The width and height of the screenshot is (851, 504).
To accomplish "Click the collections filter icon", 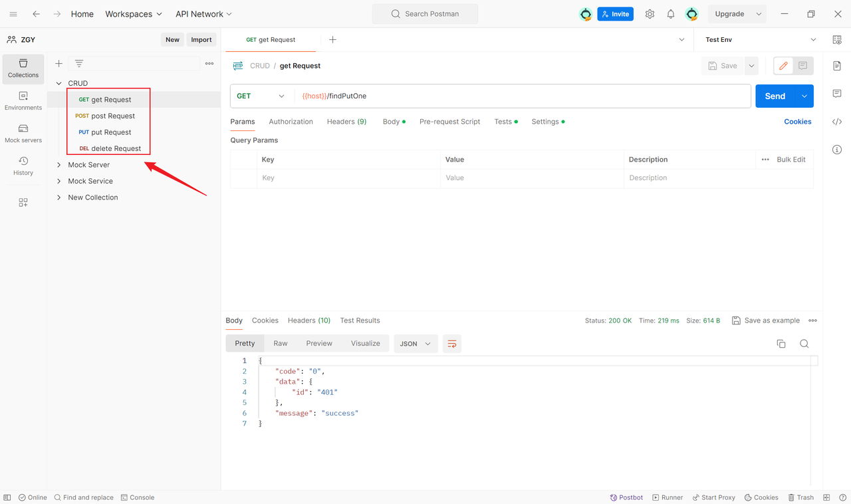I will click(79, 63).
